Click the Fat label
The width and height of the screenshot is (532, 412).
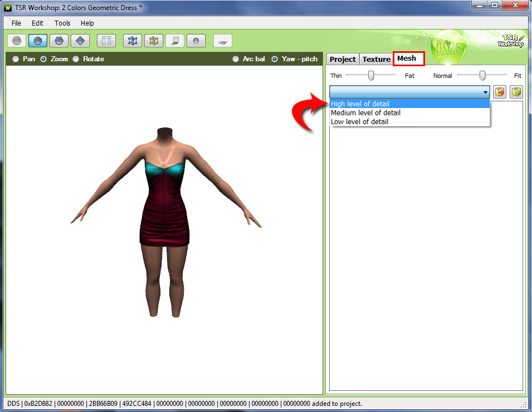(409, 76)
